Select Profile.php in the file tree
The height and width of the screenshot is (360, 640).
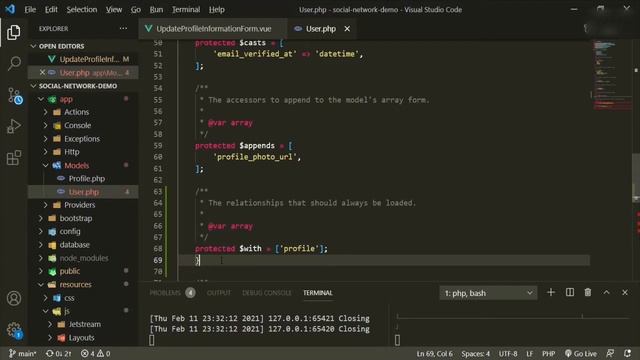[x=87, y=178]
